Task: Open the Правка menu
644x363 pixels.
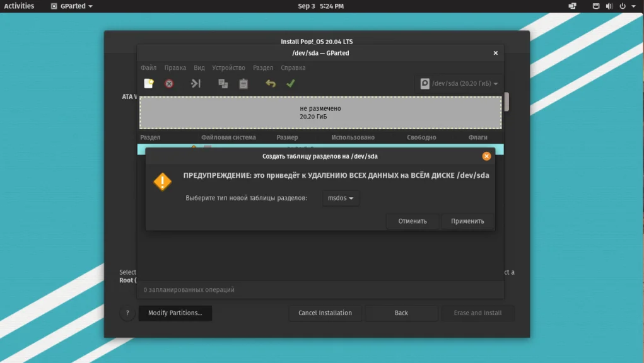Action: tap(175, 67)
